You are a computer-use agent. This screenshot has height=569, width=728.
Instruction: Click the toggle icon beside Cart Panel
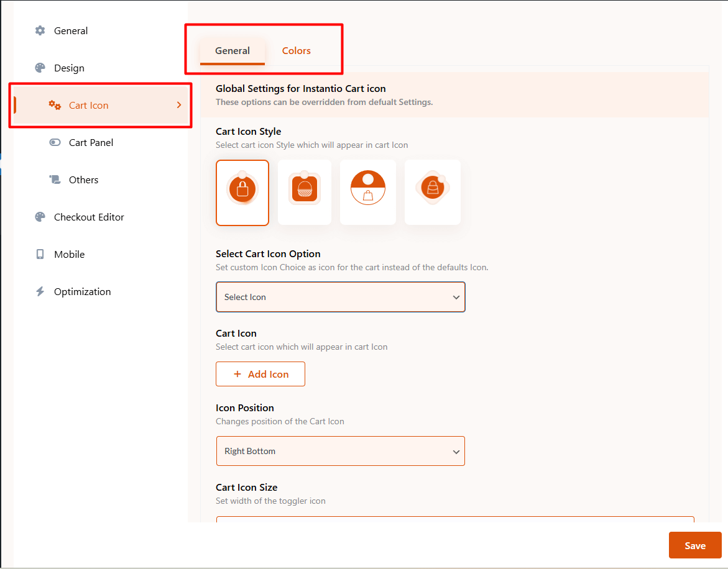click(x=55, y=142)
